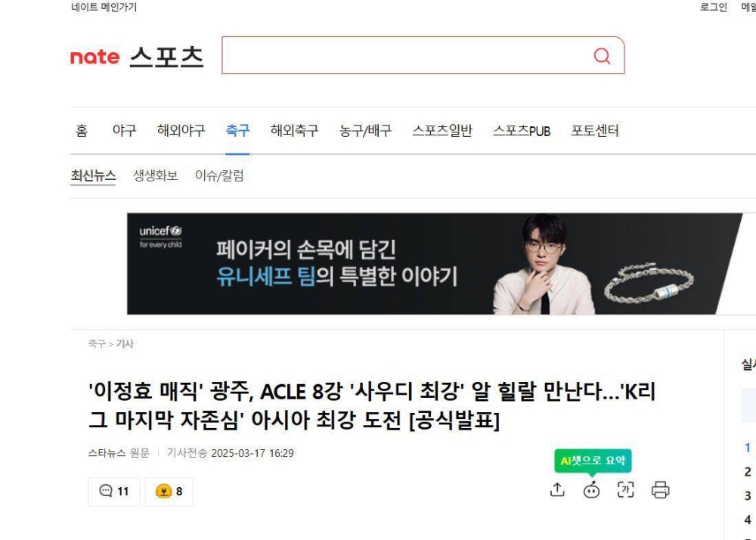Click the nate logo
The height and width of the screenshot is (540, 756).
click(95, 57)
